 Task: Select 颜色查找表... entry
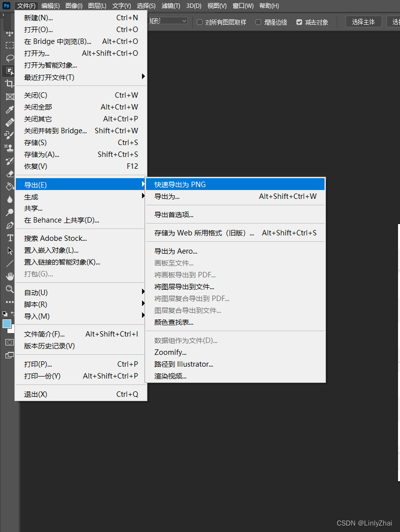(235, 322)
